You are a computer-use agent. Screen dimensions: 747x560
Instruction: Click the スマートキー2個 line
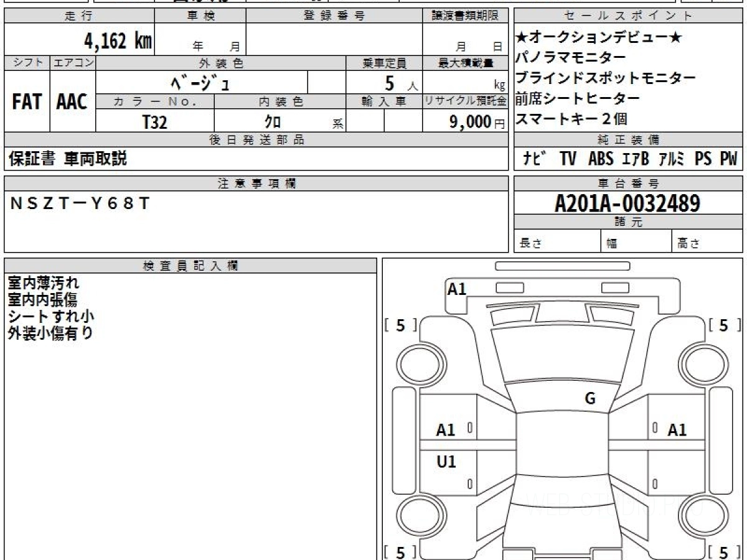coord(571,118)
